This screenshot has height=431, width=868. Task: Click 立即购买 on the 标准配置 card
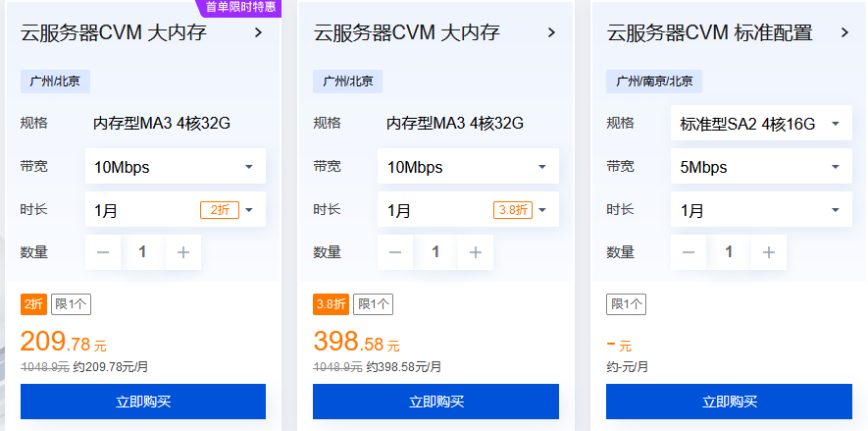coord(729,402)
